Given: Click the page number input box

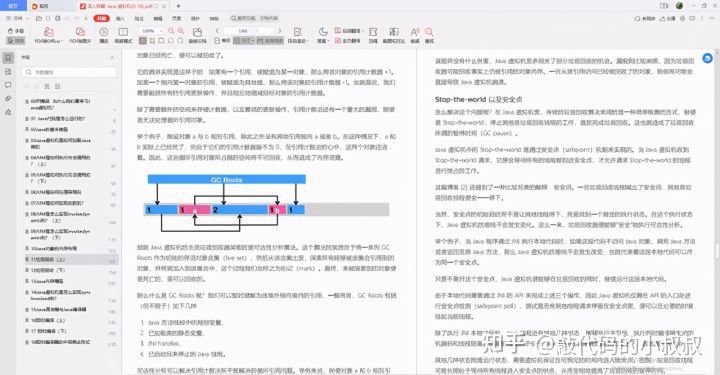Looking at the screenshot, I should (248, 31).
